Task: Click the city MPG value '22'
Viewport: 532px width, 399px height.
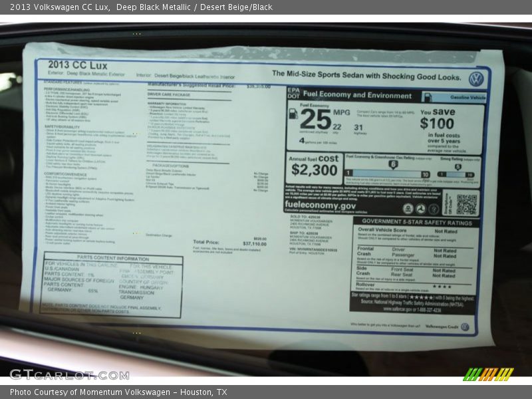Action: 336,127
